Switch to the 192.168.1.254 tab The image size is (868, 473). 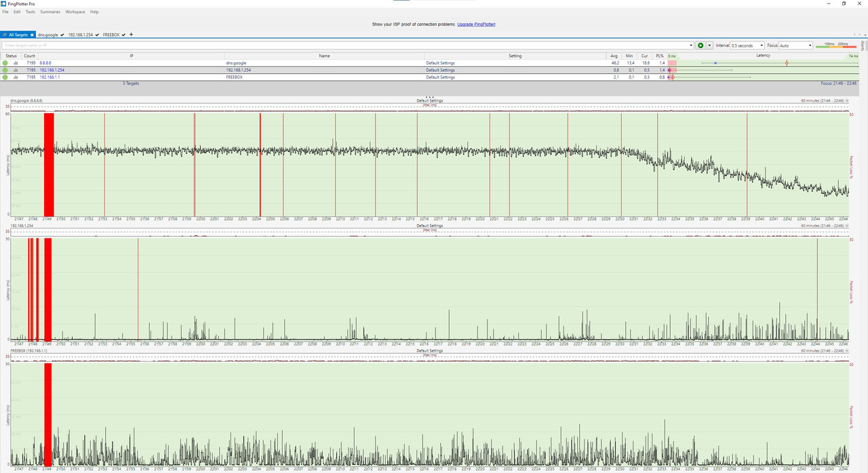point(83,35)
